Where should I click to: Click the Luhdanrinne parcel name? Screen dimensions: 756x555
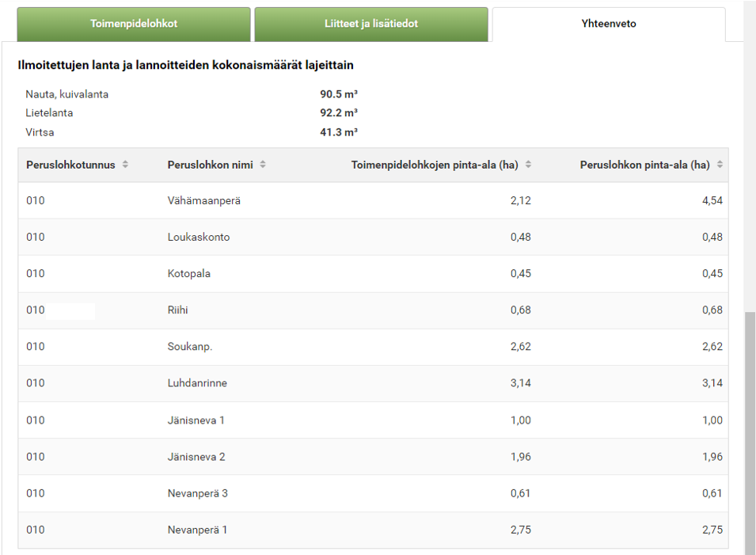tap(197, 382)
